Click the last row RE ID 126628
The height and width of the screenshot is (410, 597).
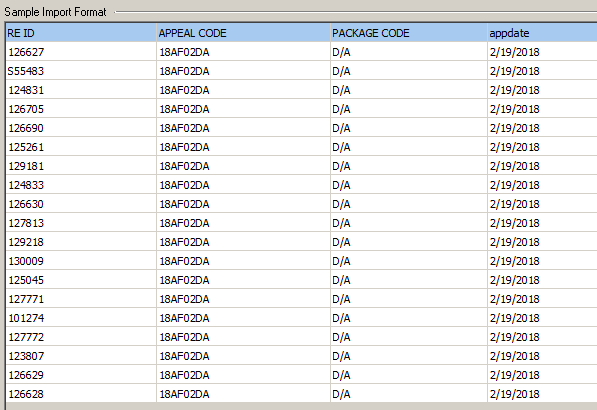[81, 394]
